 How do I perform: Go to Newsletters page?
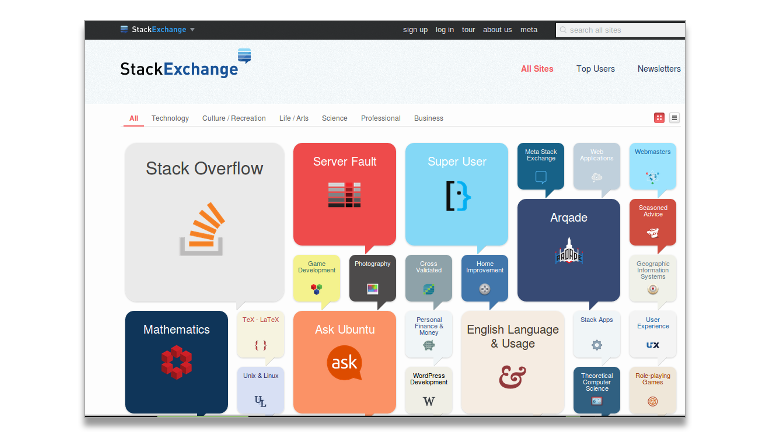pyautogui.click(x=659, y=69)
